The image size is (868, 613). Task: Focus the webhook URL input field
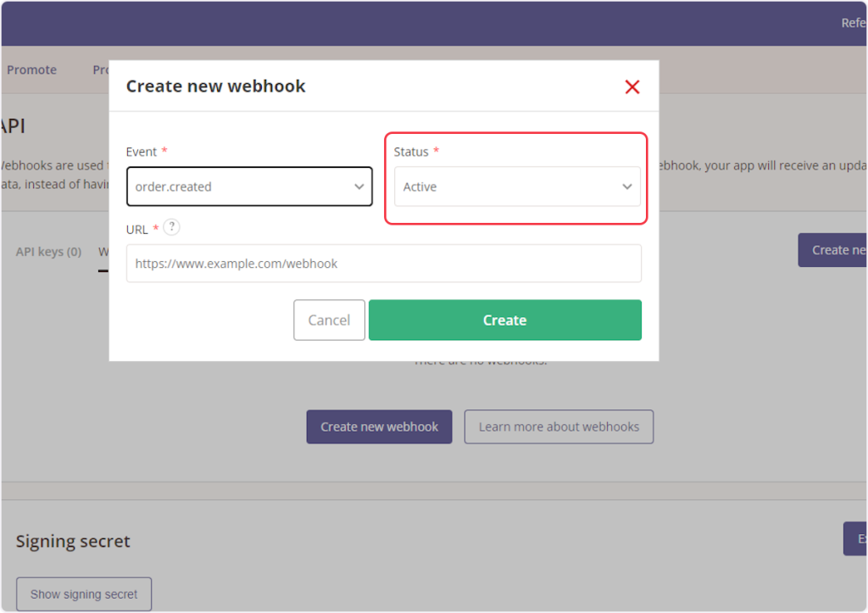tap(383, 264)
